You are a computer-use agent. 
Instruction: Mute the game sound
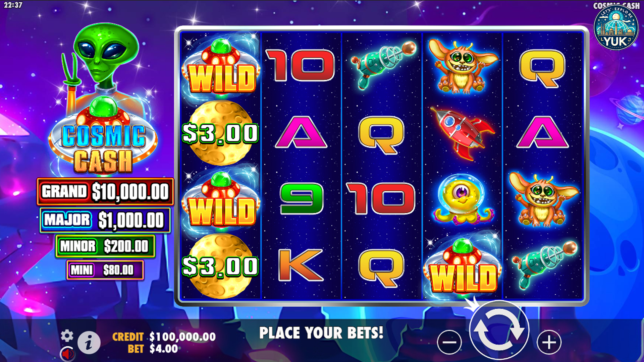tap(67, 354)
